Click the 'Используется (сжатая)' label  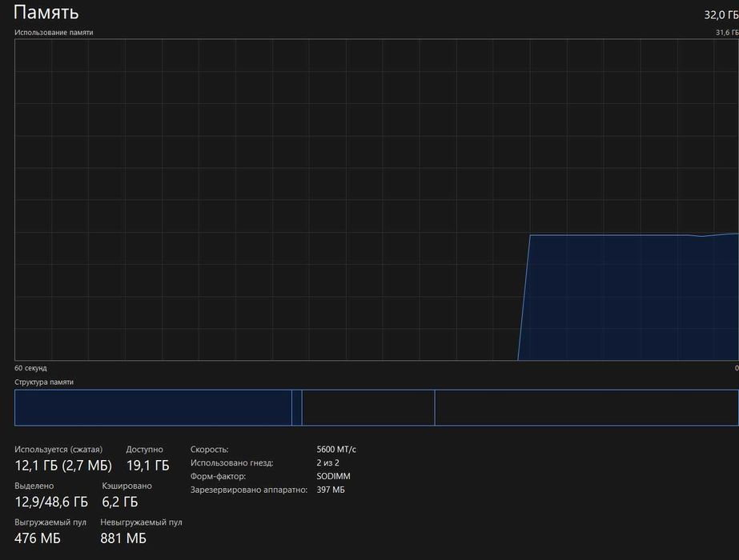point(58,450)
